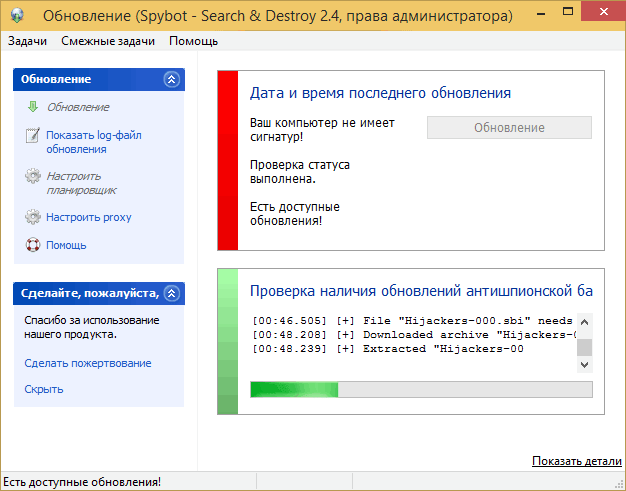The width and height of the screenshot is (626, 491).
Task: Open Настроить proxy link
Action: [89, 217]
